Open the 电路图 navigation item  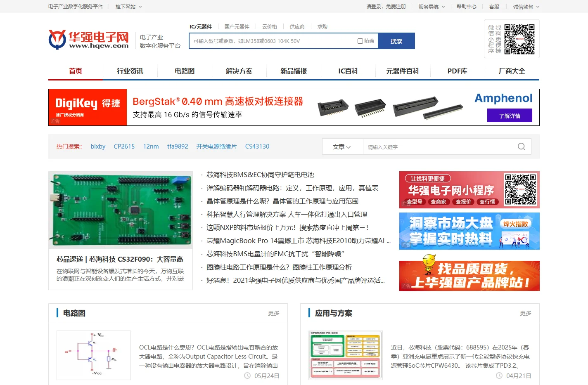[x=185, y=71]
